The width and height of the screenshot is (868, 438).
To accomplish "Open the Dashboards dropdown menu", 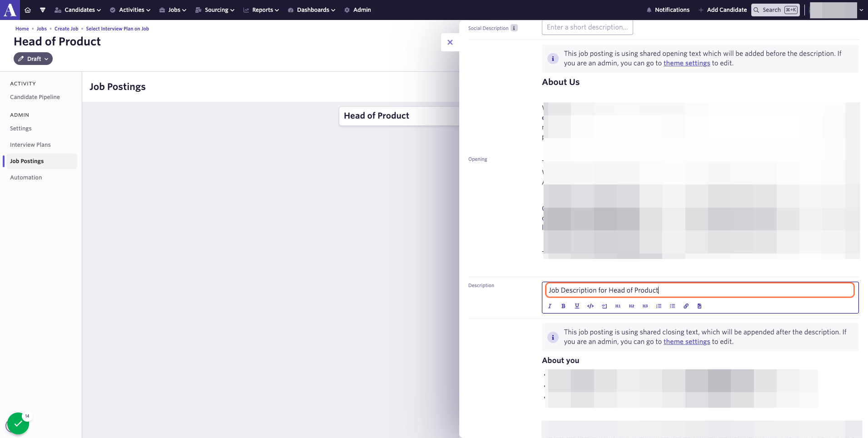I will click(x=312, y=10).
